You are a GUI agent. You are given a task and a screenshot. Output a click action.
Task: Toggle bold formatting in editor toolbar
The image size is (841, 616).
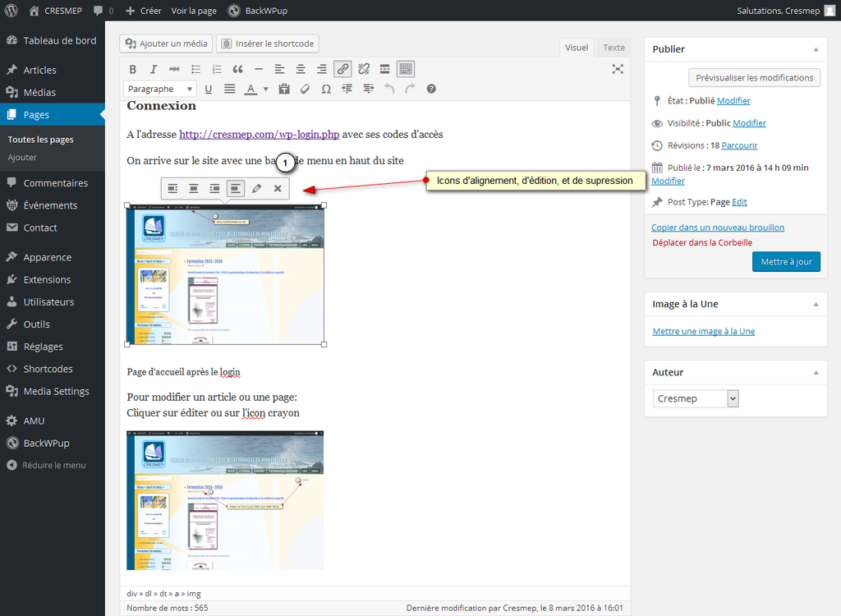(x=132, y=69)
